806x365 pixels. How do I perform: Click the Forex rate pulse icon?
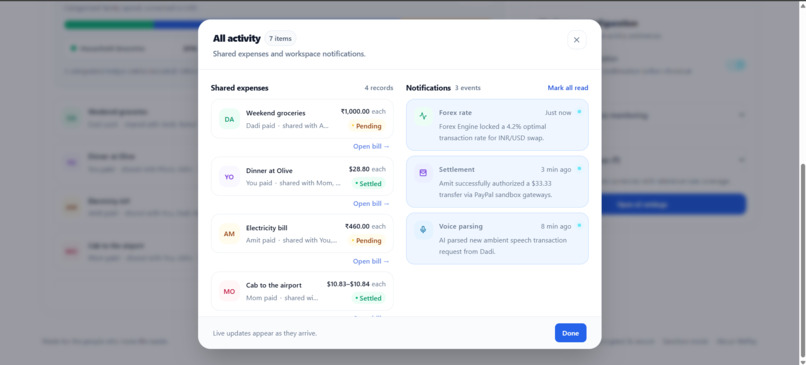coord(423,116)
